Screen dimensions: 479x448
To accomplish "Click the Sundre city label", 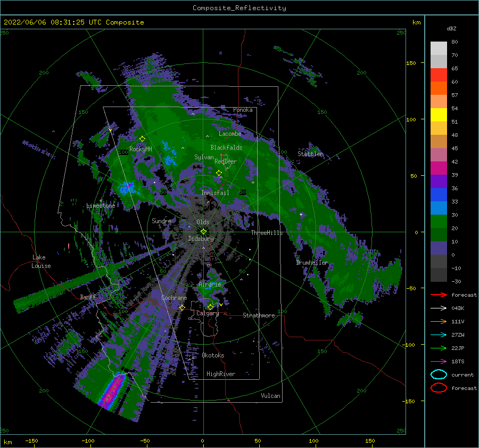I will click(161, 221).
